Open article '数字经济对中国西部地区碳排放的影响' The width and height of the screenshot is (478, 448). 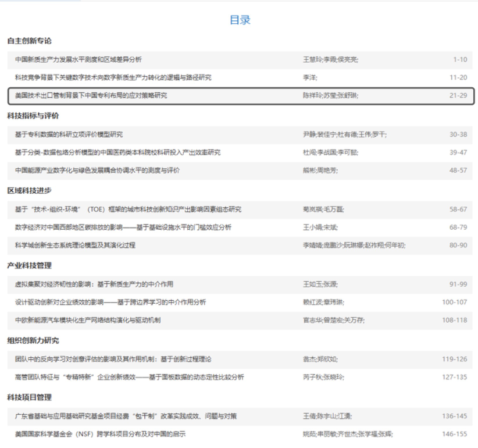pyautogui.click(x=123, y=227)
